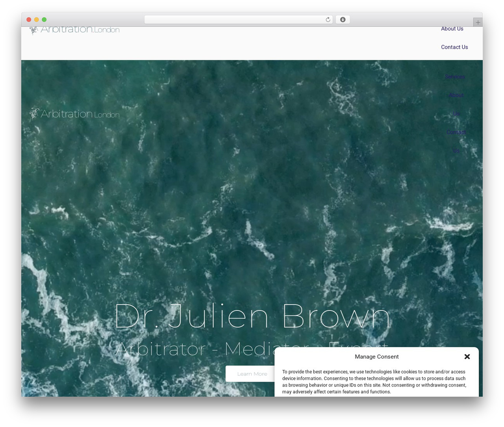Click the "Manage Consent" dialog title
The width and height of the screenshot is (504, 427).
pyautogui.click(x=377, y=356)
